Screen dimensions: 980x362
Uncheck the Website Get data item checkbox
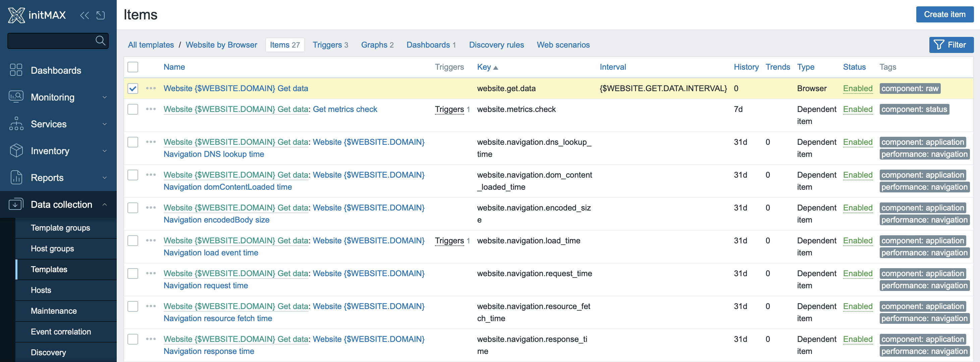[133, 88]
